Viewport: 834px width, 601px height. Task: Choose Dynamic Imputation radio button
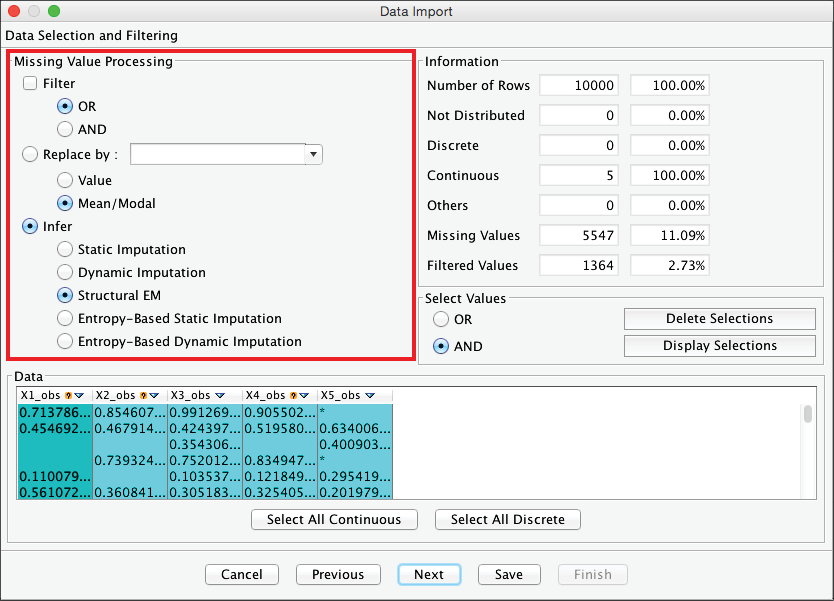[65, 273]
